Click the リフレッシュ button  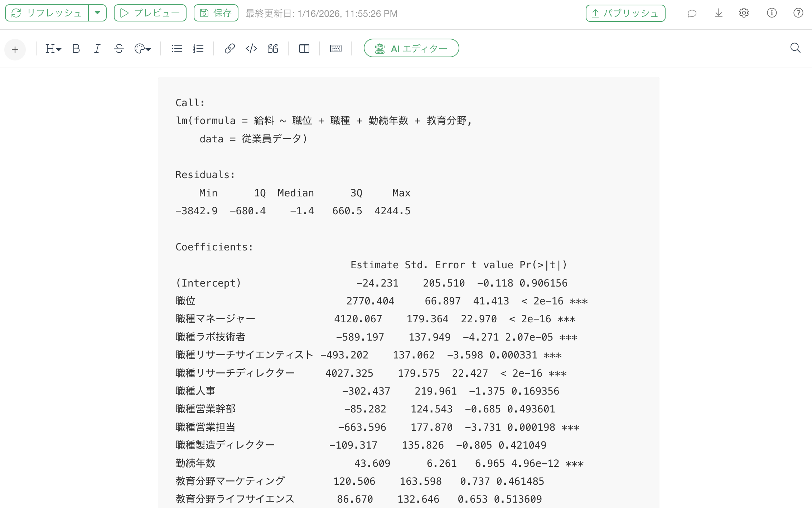click(47, 13)
